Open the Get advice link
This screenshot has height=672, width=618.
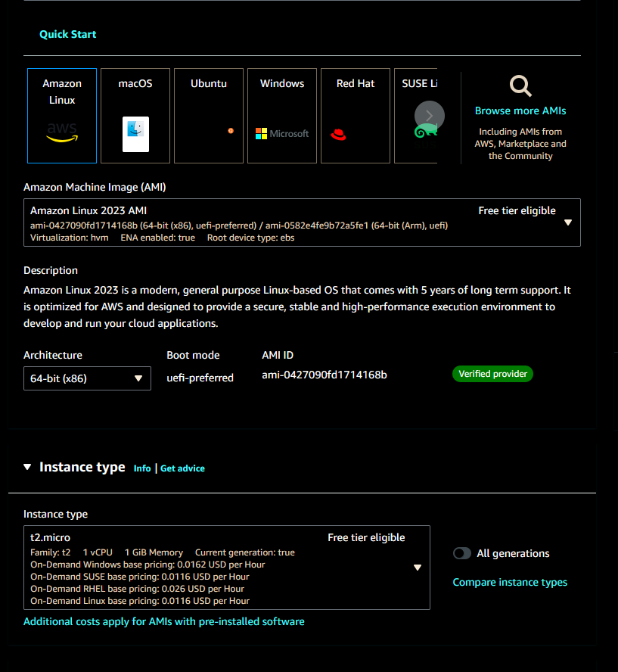[x=182, y=468]
